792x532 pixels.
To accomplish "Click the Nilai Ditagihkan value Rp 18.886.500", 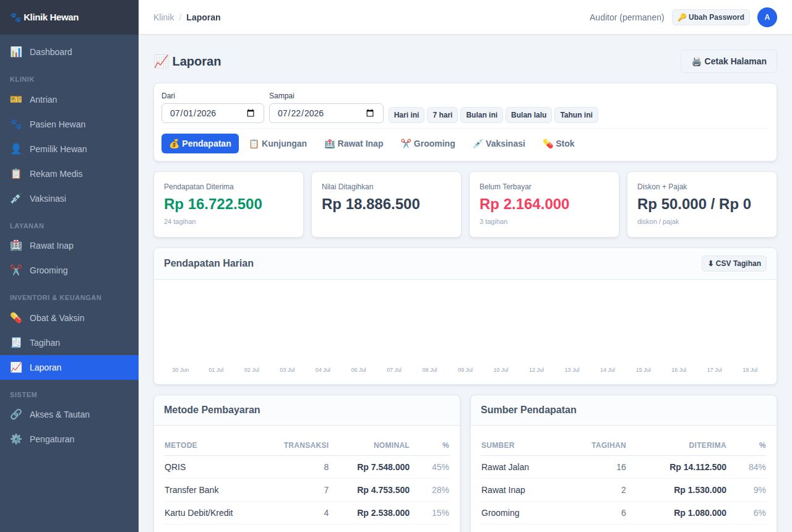I will click(x=371, y=204).
